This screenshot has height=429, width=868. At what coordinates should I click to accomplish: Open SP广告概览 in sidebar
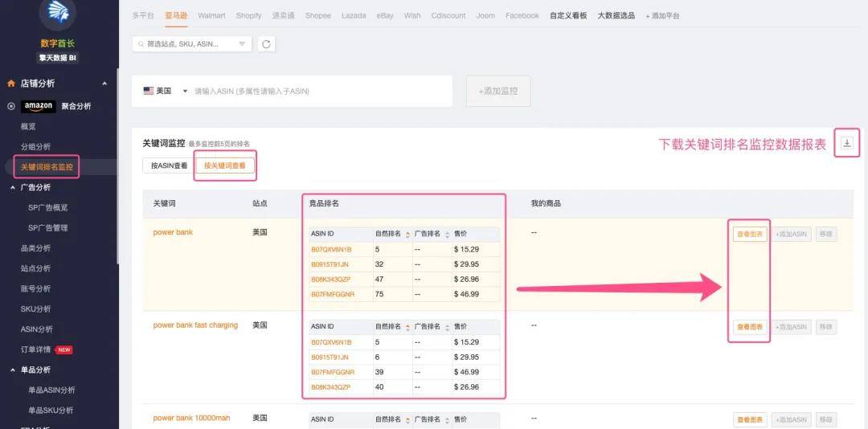coord(47,207)
